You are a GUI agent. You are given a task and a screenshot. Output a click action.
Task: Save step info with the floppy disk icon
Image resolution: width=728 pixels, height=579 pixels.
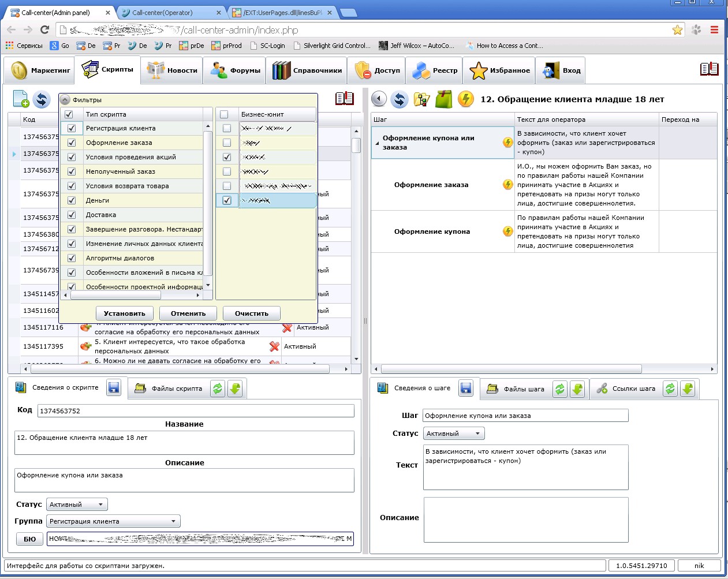click(466, 388)
